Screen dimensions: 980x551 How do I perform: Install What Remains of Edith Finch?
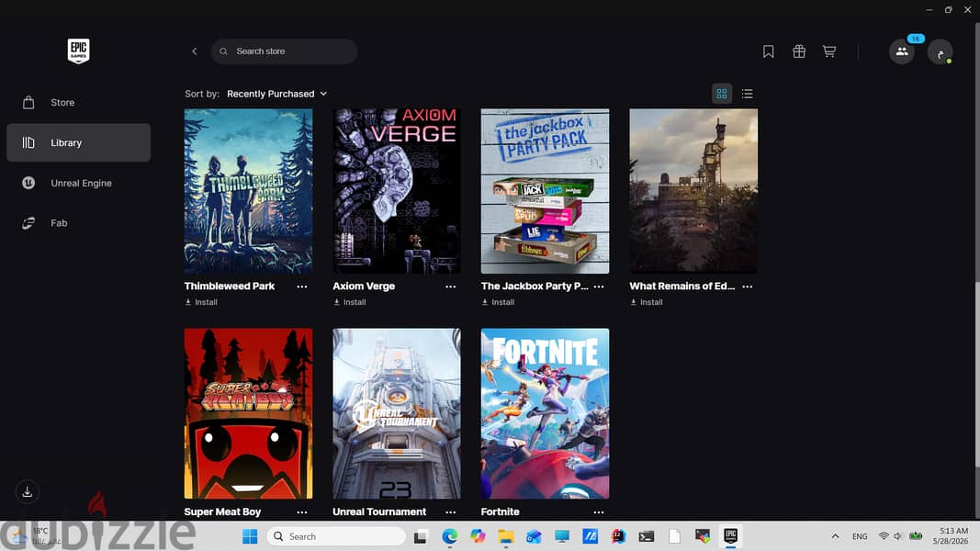click(x=647, y=302)
